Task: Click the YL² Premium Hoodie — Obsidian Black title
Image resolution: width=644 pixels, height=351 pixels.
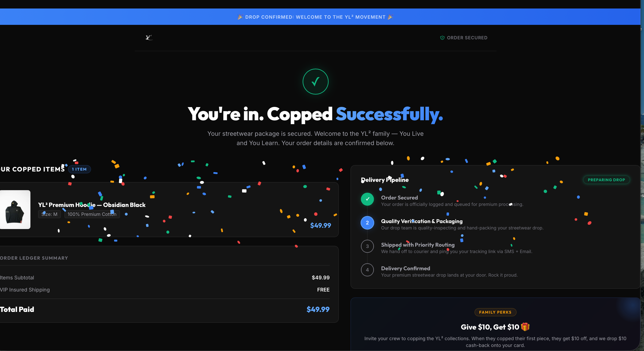Action: (92, 205)
